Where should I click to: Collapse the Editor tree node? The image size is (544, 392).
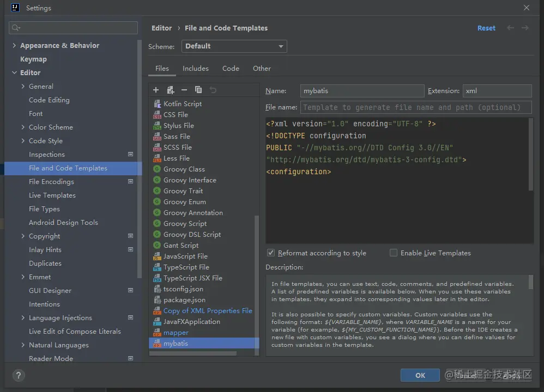[14, 73]
